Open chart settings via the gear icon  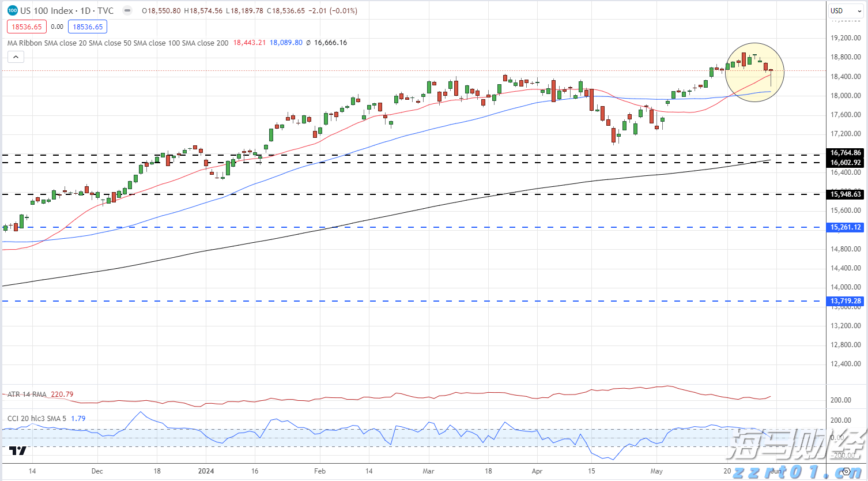[846, 471]
